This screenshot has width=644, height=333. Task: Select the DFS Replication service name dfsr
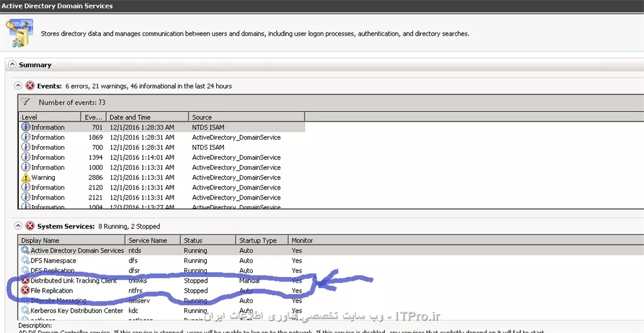[x=135, y=270]
